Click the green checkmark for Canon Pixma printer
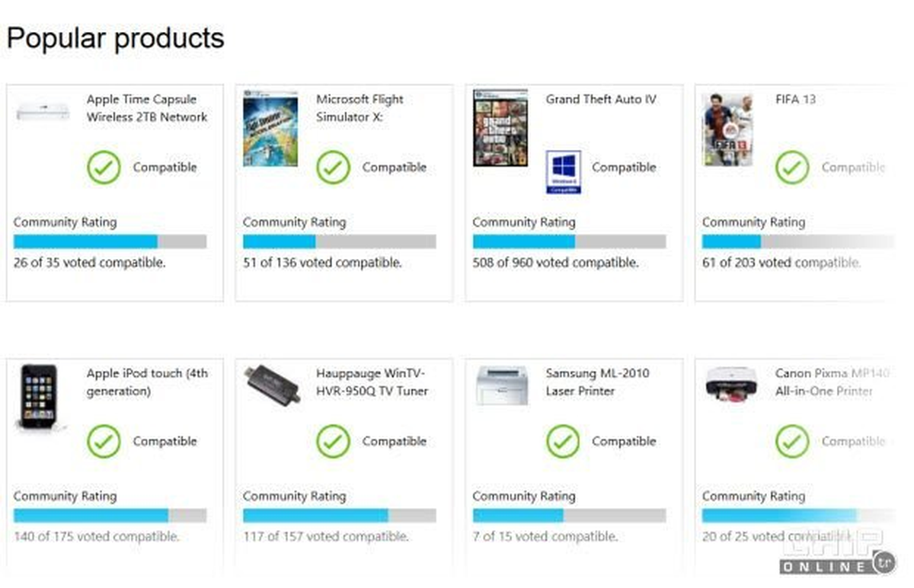 pos(792,441)
